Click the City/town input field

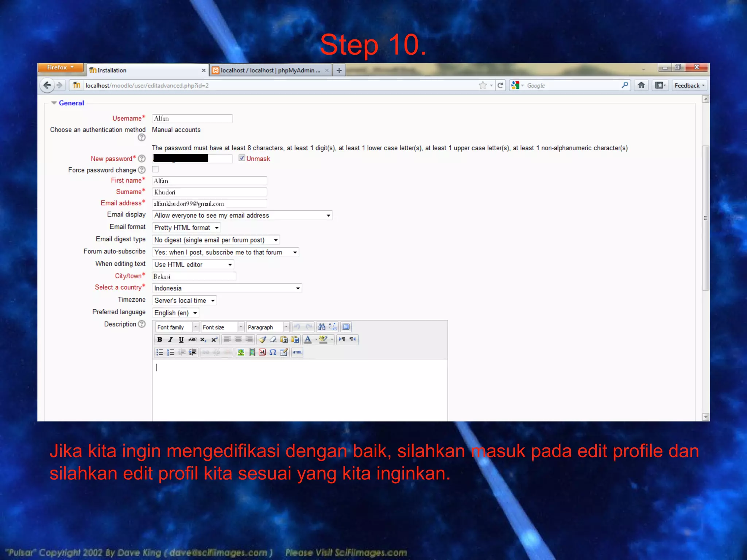coord(194,276)
